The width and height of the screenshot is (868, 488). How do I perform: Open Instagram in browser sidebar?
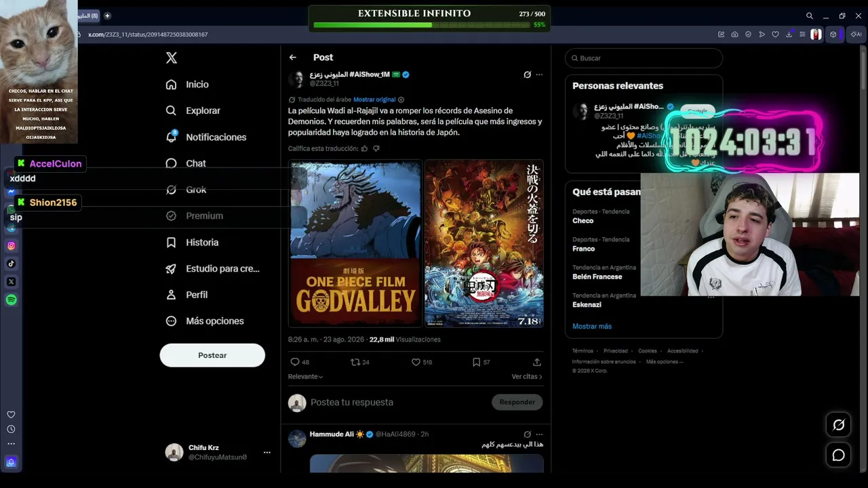tap(11, 246)
